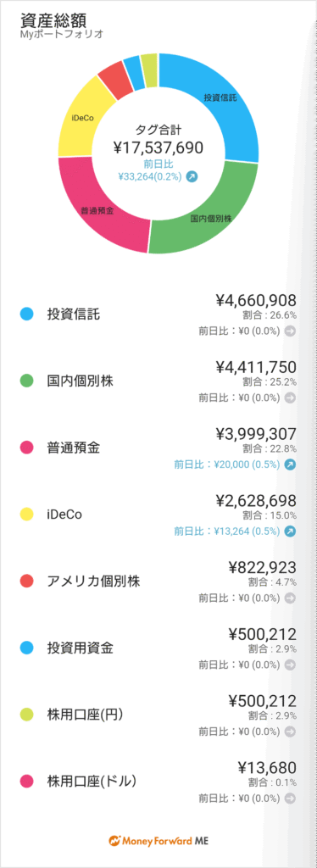Select the blue 投資信託 donut segment
This screenshot has height=868, width=317.
click(221, 103)
